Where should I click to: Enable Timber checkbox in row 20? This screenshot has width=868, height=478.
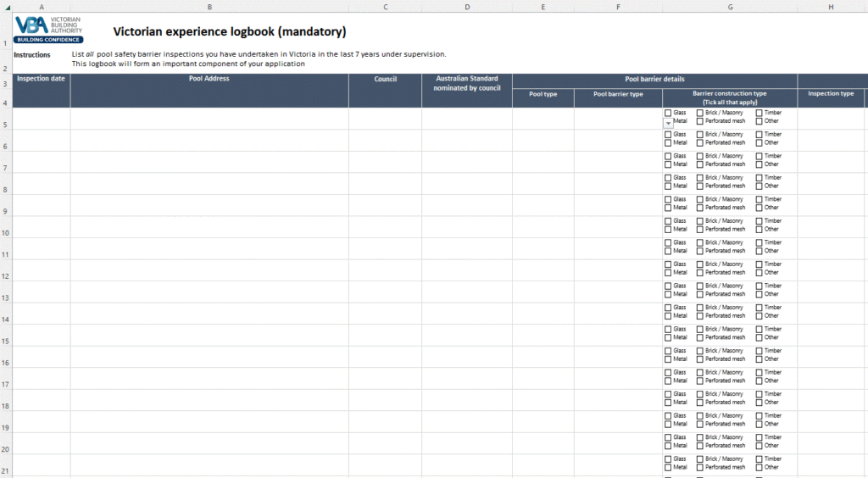point(759,437)
